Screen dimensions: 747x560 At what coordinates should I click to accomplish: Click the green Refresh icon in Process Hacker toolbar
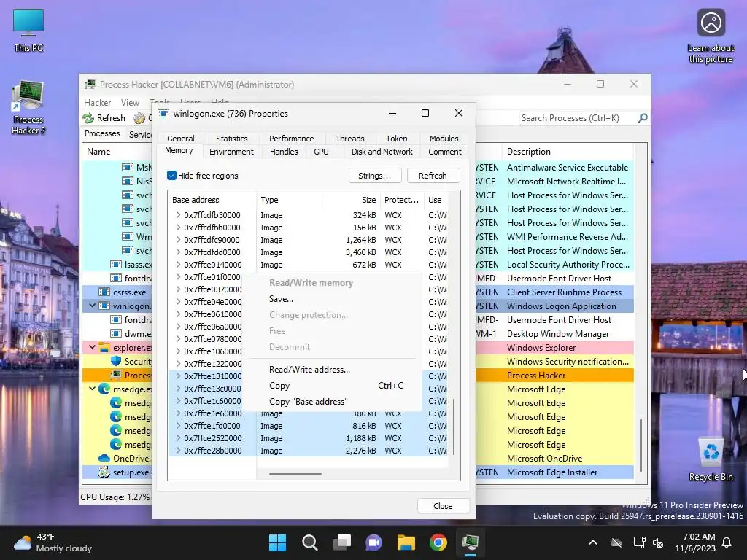tap(88, 118)
